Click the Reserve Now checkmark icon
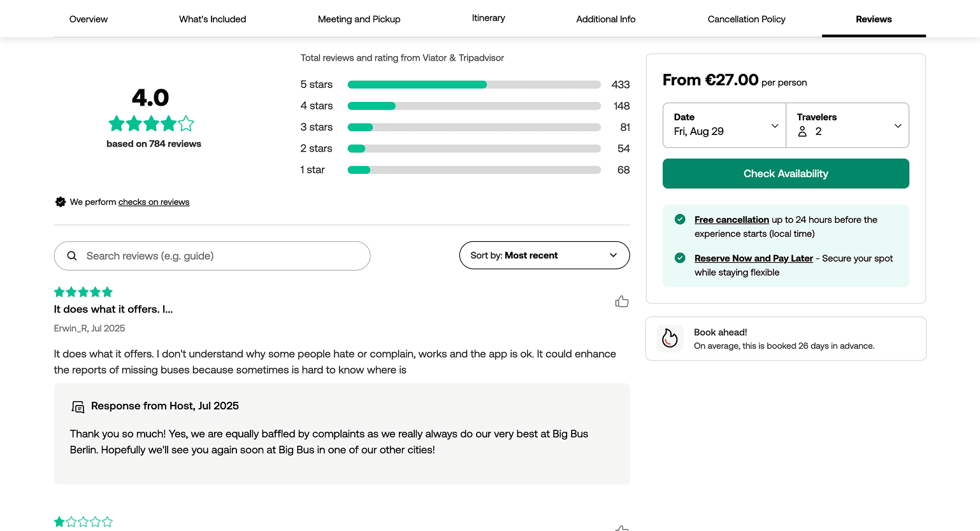This screenshot has width=980, height=531. [680, 258]
